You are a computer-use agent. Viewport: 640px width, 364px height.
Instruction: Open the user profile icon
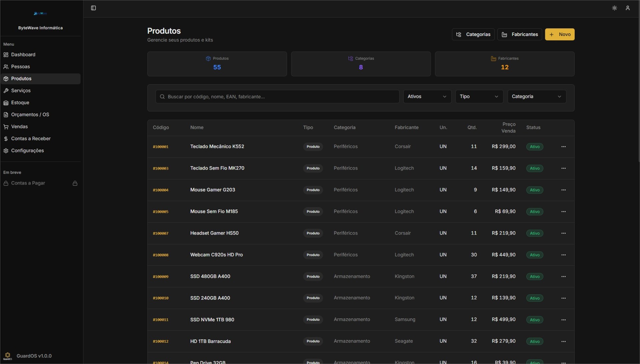pyautogui.click(x=627, y=8)
